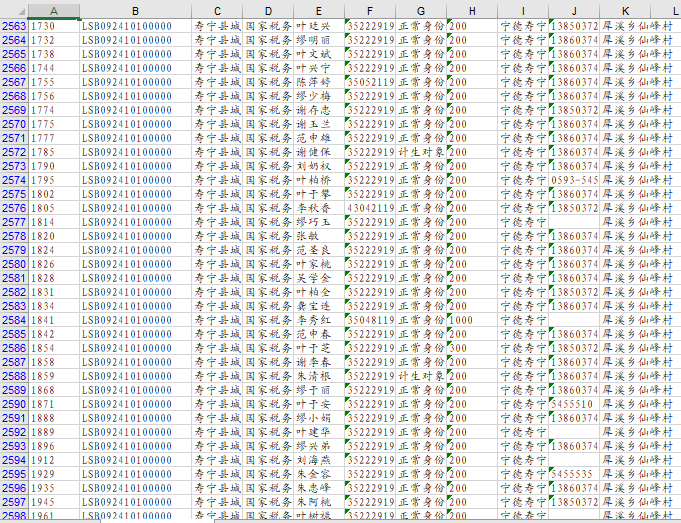Click 正常身份 cell in row 2563
Screen dimensions: 681x523
(421, 26)
